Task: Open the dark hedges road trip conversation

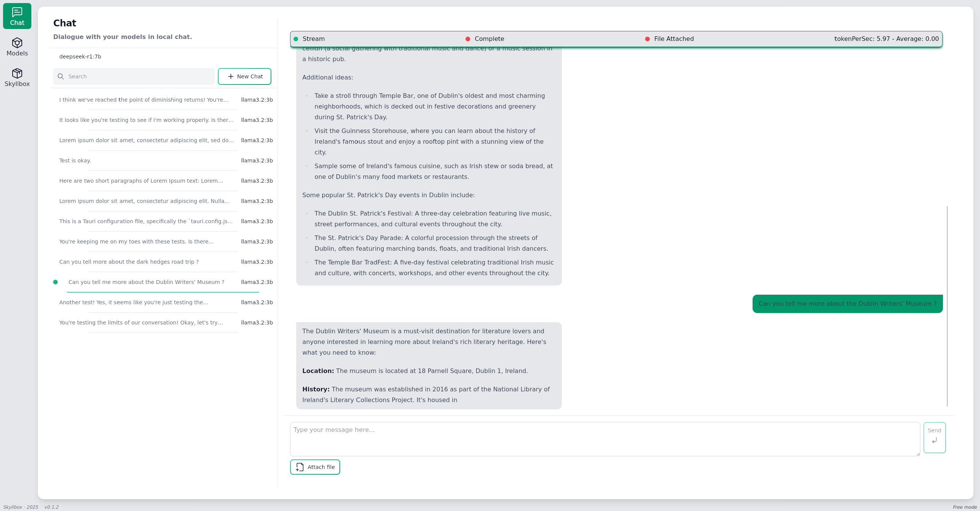Action: point(129,262)
